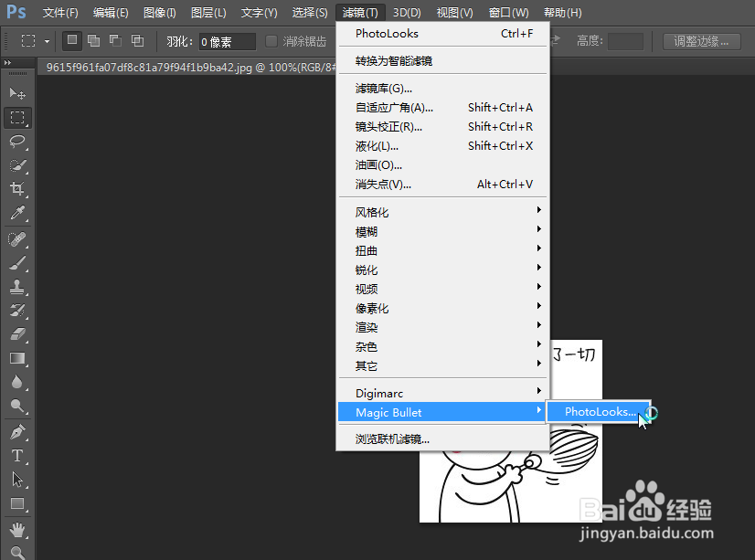Open the 窗口 menu
The image size is (755, 560).
pos(508,12)
